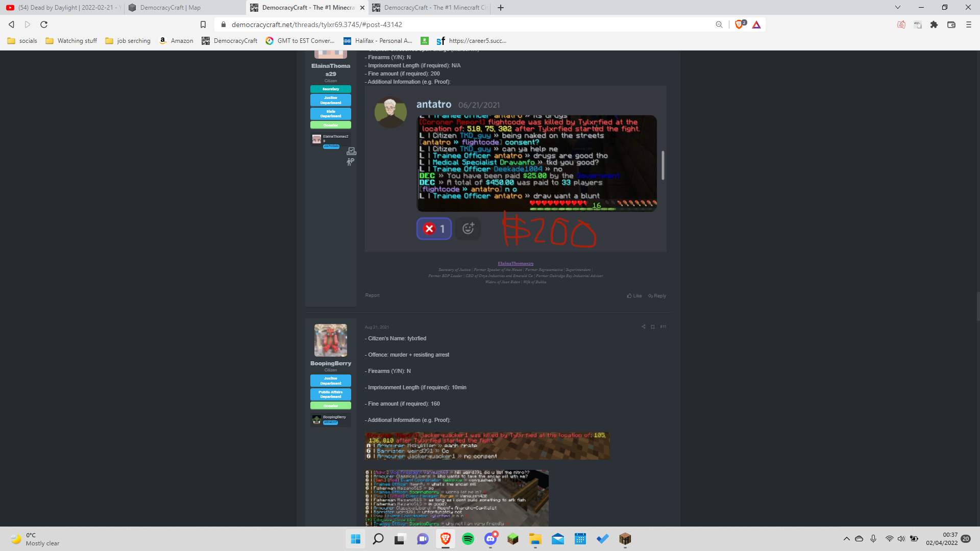Close the active DemocracyCraft tab
Viewport: 980px width, 551px height.
(x=362, y=8)
